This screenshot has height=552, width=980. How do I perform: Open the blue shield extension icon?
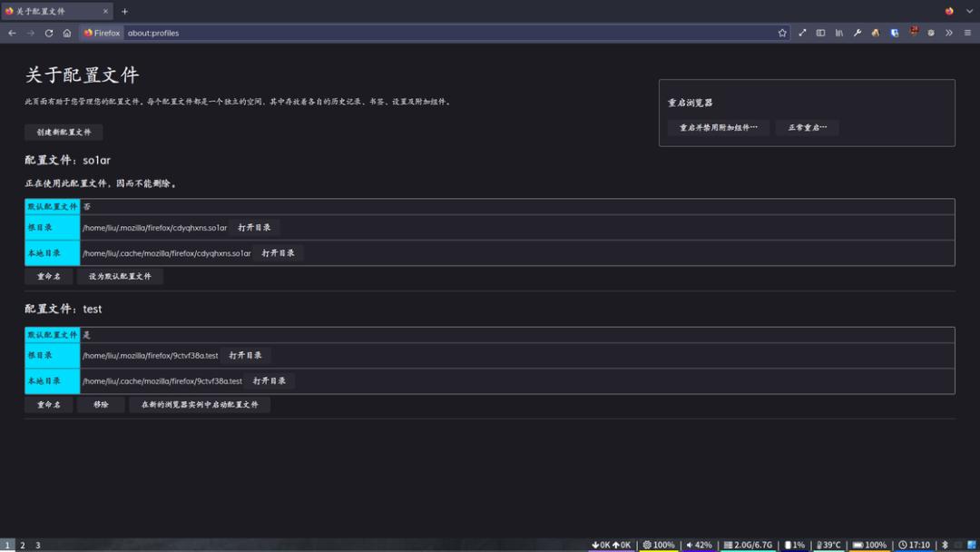coord(895,33)
